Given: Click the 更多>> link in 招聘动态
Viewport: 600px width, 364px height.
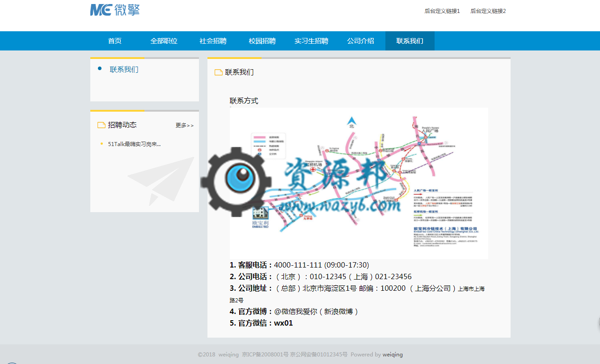Looking at the screenshot, I should pyautogui.click(x=185, y=126).
